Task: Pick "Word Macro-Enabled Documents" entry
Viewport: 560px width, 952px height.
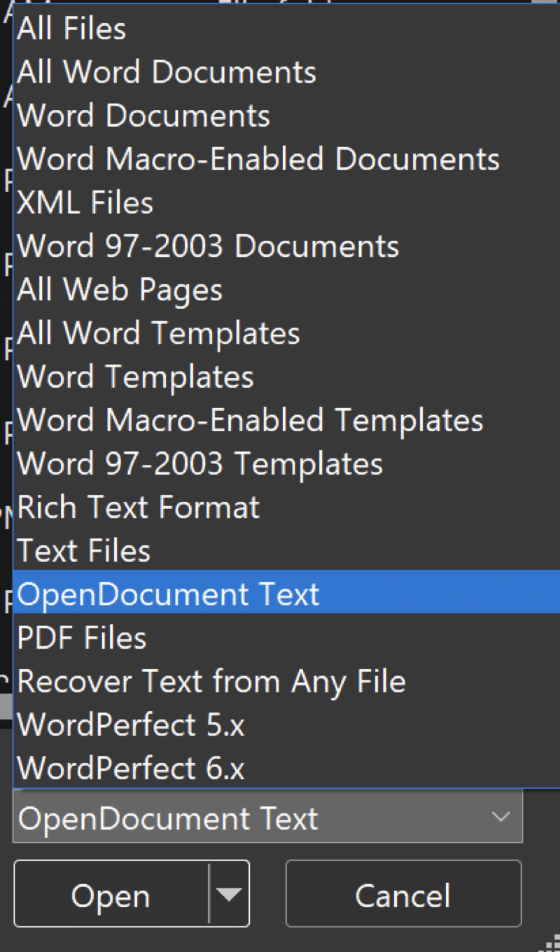Action: click(258, 159)
